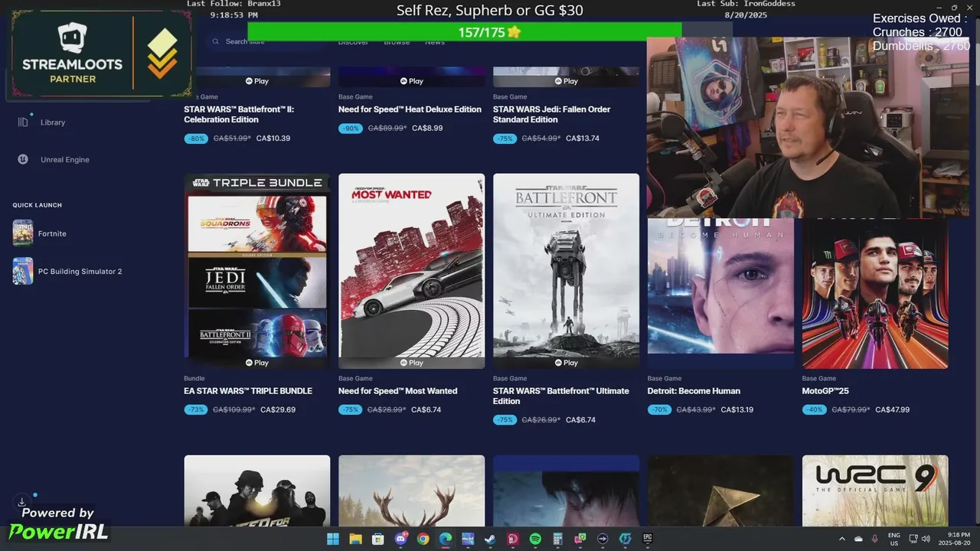Click the WRC 9 cover thumbnail

point(875,491)
